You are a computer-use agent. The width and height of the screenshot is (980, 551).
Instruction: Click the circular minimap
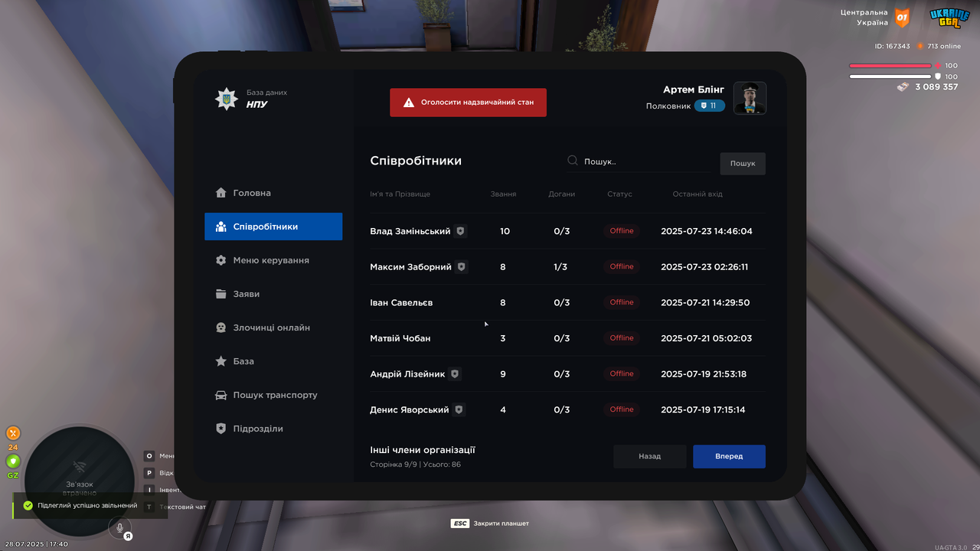[80, 481]
